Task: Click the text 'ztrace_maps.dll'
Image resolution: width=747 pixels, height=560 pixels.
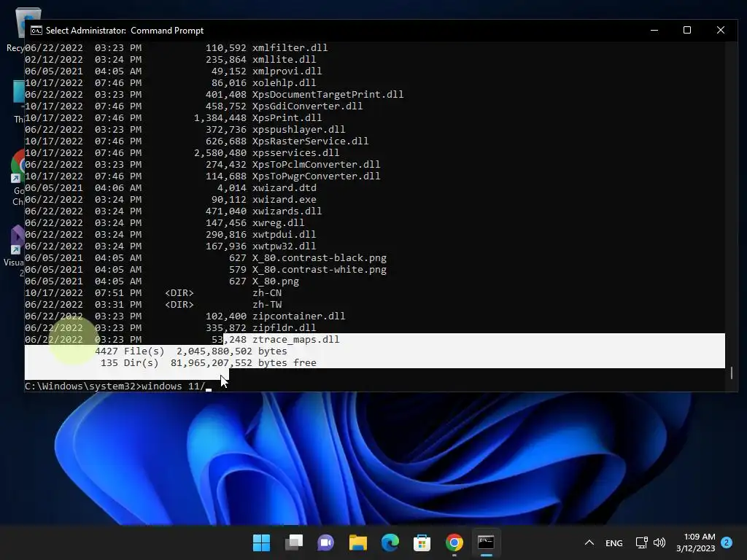Action: pyautogui.click(x=296, y=340)
